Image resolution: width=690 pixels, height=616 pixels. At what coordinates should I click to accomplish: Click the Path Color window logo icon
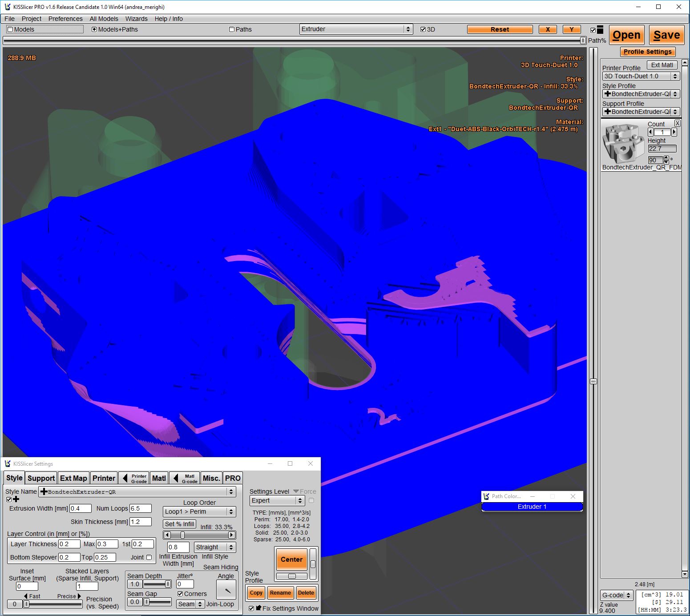tap(486, 496)
